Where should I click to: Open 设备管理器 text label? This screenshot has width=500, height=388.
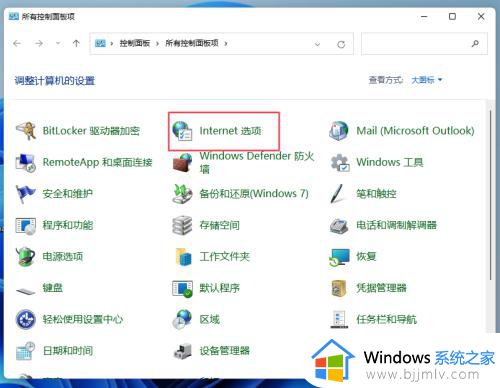(x=225, y=351)
